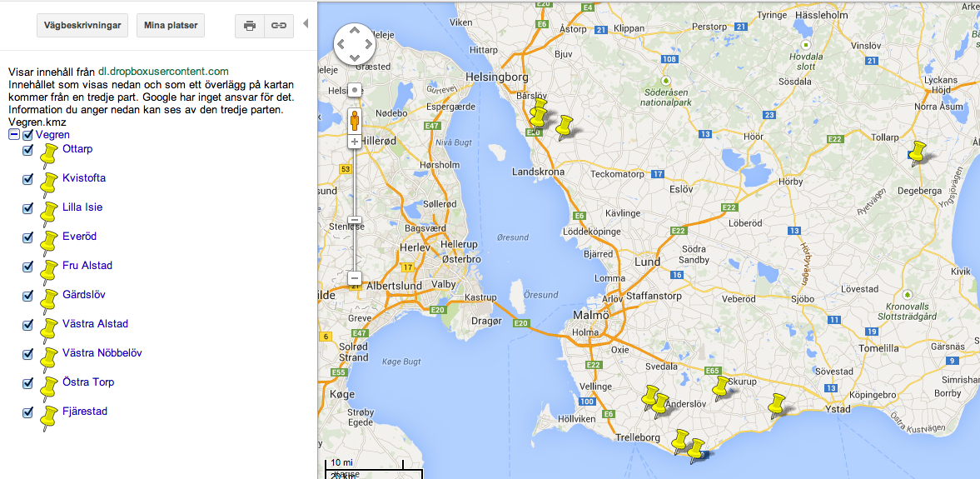Click the pushpin icon beside Fru Alstad
Screen dimensions: 980x479
coord(48,272)
